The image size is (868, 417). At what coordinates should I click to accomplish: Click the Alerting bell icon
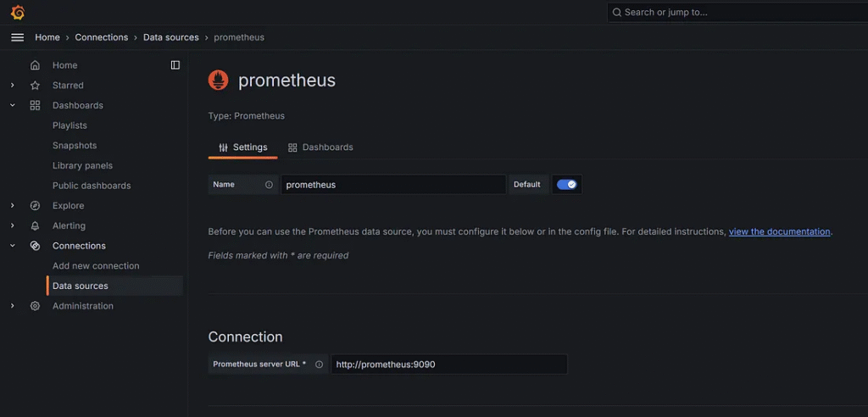[x=35, y=226]
